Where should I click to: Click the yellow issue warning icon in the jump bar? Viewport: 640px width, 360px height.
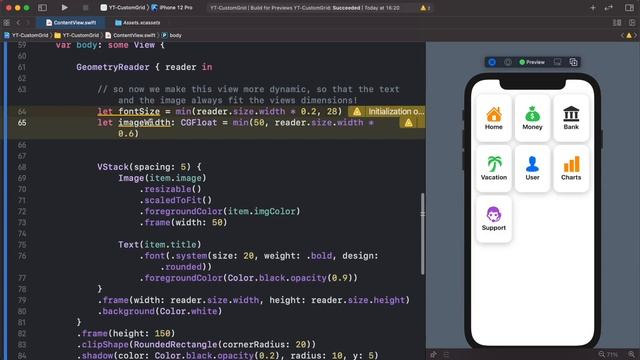pyautogui.click(x=629, y=36)
